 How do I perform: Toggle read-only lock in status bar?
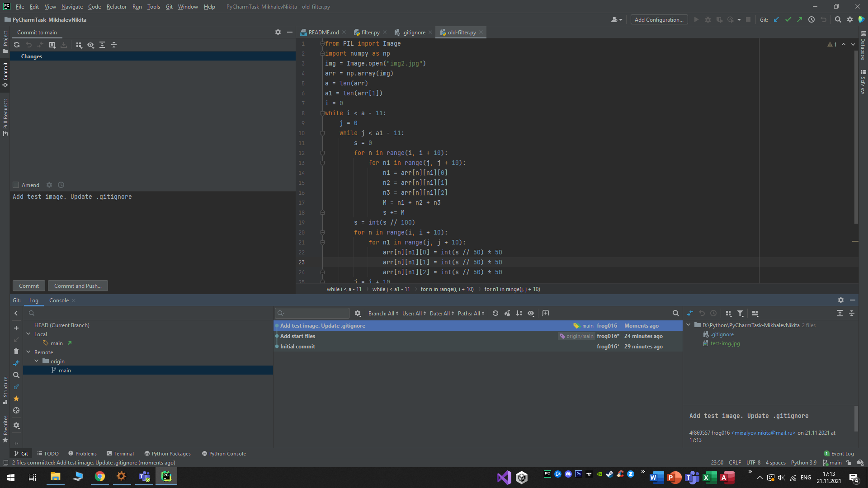coord(849,463)
